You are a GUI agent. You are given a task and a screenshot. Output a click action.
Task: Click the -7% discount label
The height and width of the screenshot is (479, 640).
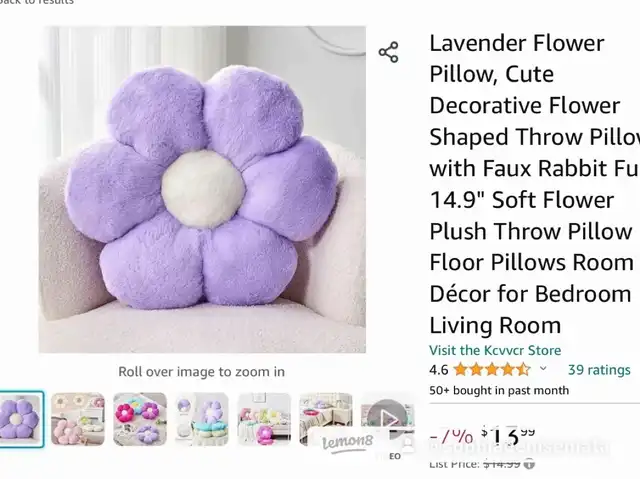click(452, 436)
